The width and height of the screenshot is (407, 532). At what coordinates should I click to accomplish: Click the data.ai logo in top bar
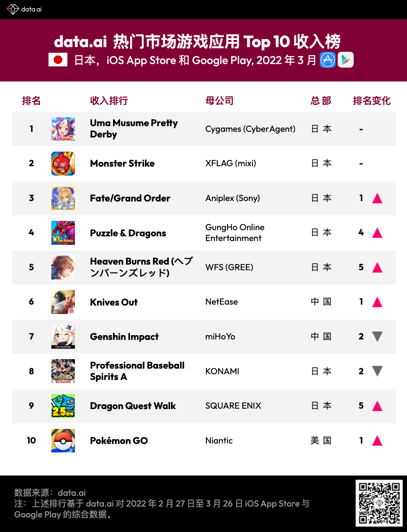pyautogui.click(x=24, y=9)
